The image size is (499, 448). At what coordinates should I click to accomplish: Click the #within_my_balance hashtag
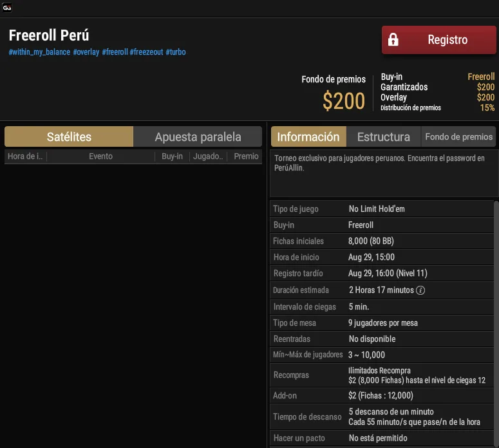click(x=39, y=52)
